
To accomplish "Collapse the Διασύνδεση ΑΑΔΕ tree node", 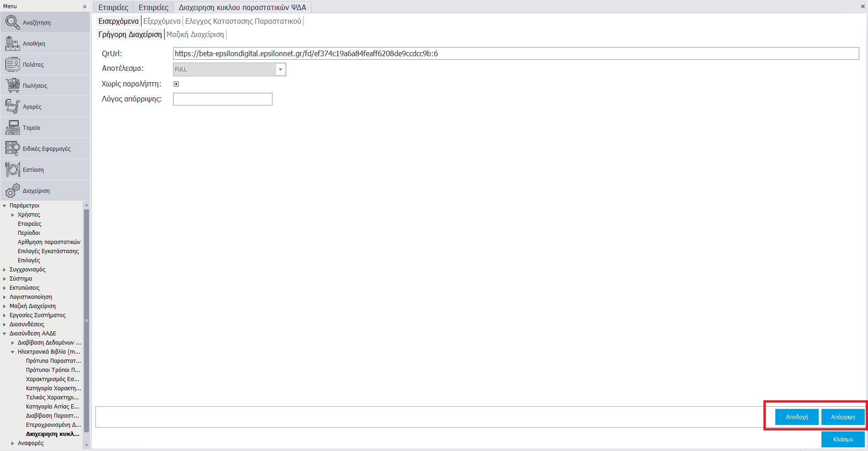I will (x=5, y=334).
